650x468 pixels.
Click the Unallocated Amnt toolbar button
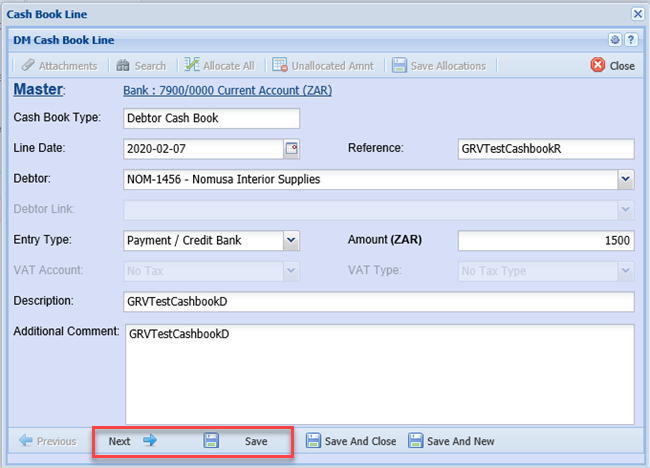point(323,66)
